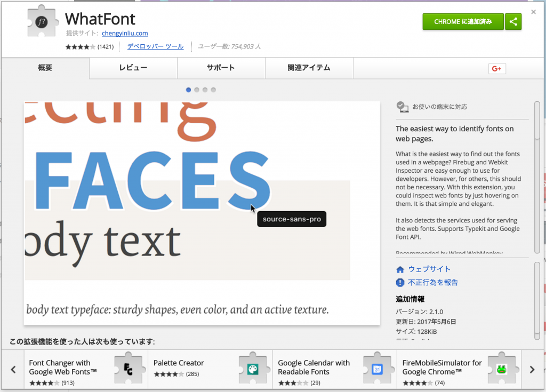Click the home icon beside ウェブサイト
This screenshot has width=546, height=392.
tap(400, 269)
